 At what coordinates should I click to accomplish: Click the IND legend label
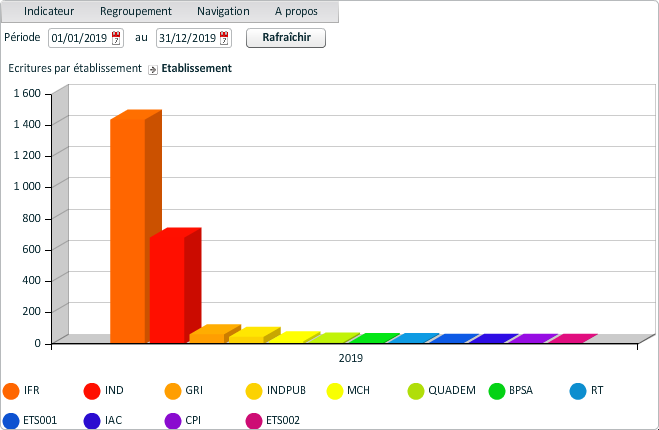pyautogui.click(x=114, y=390)
